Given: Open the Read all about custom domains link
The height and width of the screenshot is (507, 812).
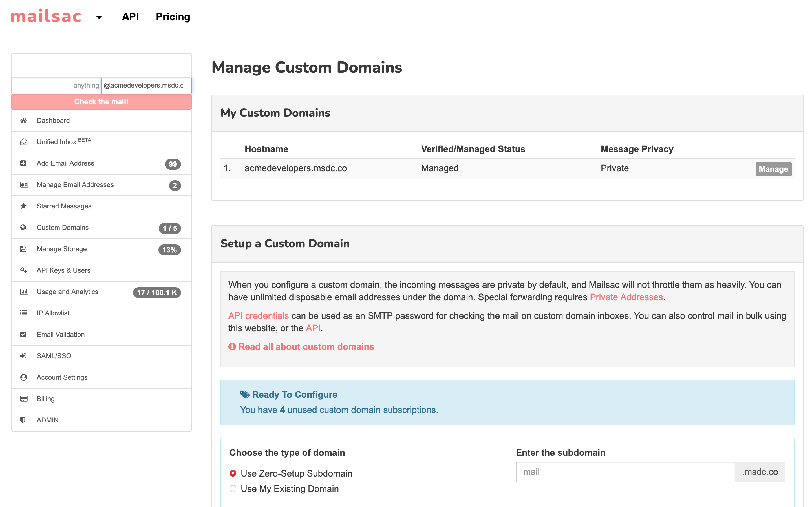Looking at the screenshot, I should [306, 346].
